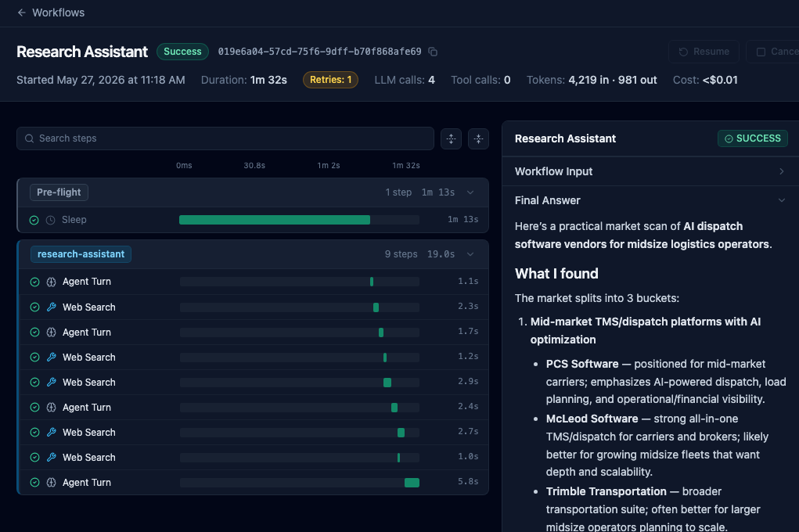
Task: Click the 30.8s timeline axis label
Action: (254, 166)
